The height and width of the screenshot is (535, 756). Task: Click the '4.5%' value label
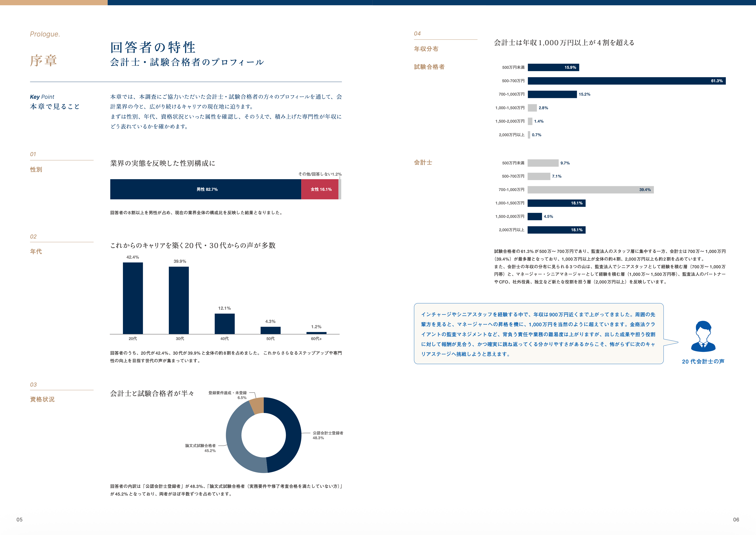click(548, 216)
